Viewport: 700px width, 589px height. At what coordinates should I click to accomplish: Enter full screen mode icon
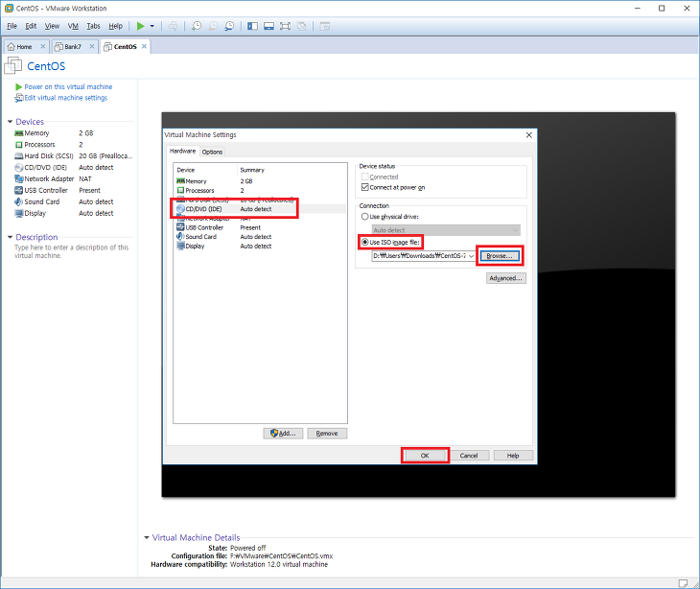click(x=285, y=26)
